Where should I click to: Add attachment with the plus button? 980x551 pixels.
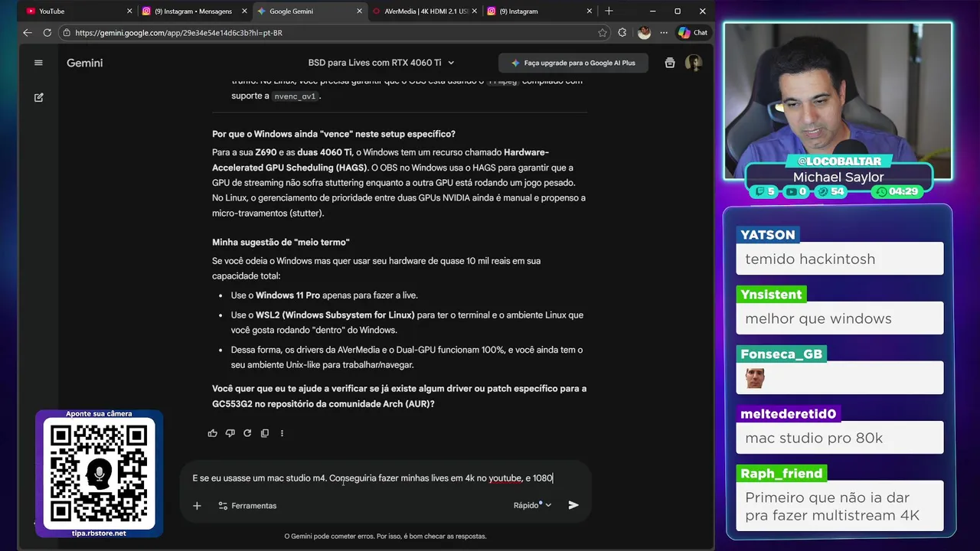click(197, 506)
